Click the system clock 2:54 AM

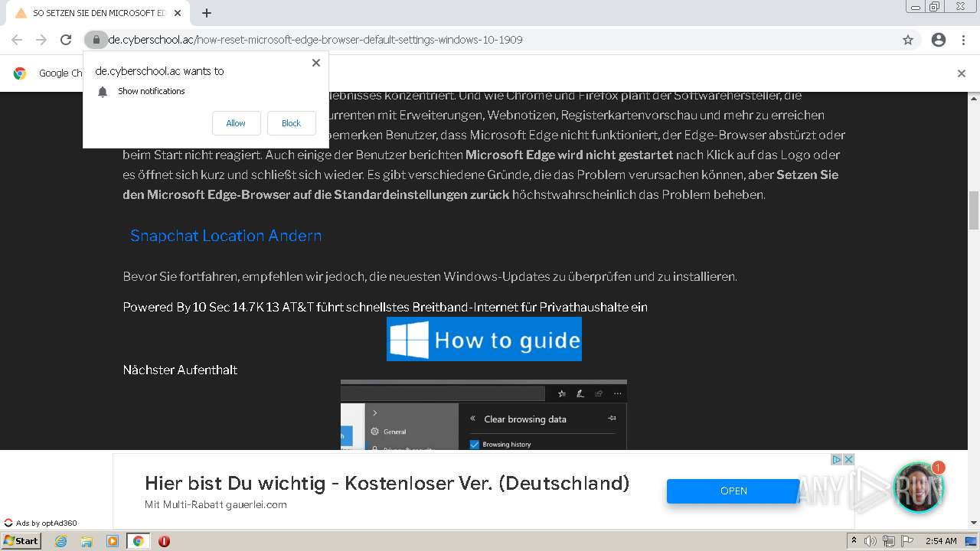pos(941,541)
